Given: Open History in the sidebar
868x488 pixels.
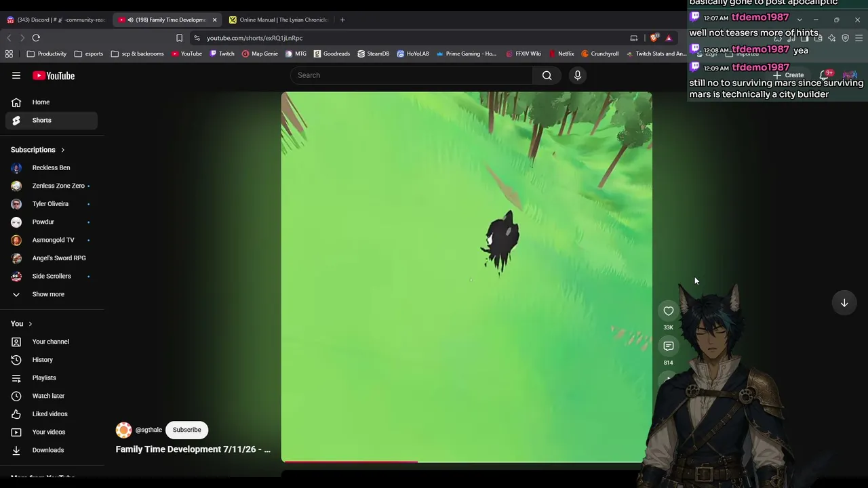Looking at the screenshot, I should coord(52,360).
